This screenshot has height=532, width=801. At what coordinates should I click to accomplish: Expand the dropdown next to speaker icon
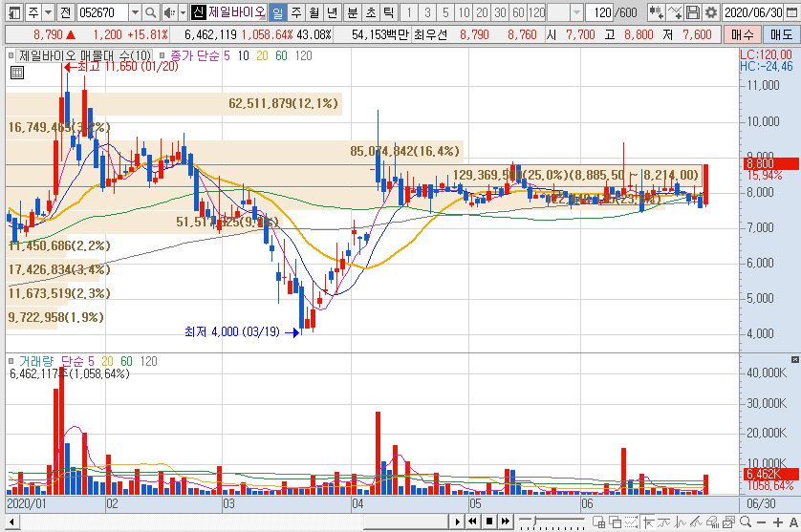[183, 12]
